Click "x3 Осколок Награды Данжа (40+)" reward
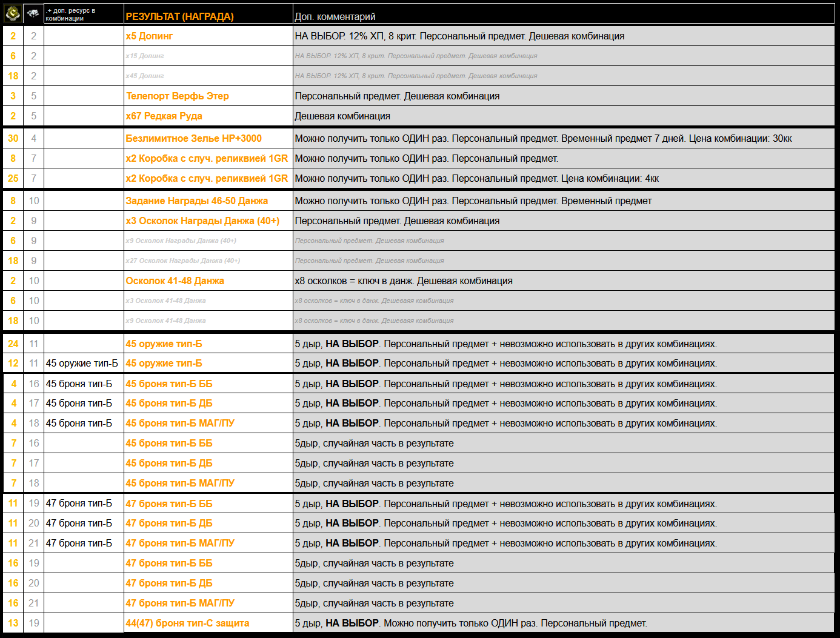840x638 pixels. pyautogui.click(x=202, y=221)
